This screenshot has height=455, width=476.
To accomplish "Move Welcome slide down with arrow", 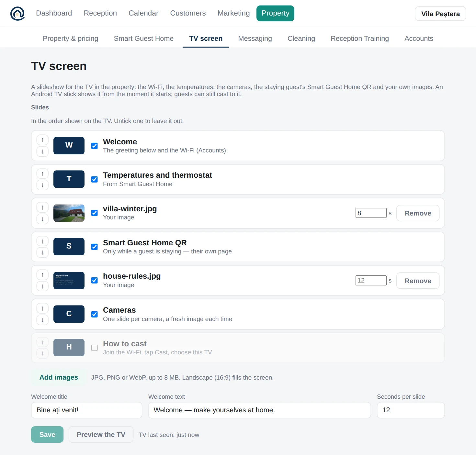I will click(42, 151).
